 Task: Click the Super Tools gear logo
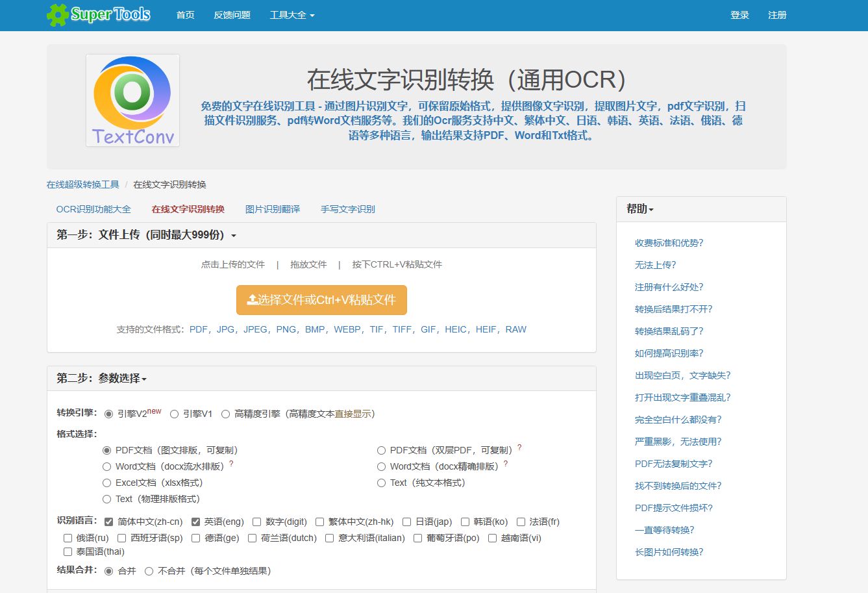pos(98,14)
